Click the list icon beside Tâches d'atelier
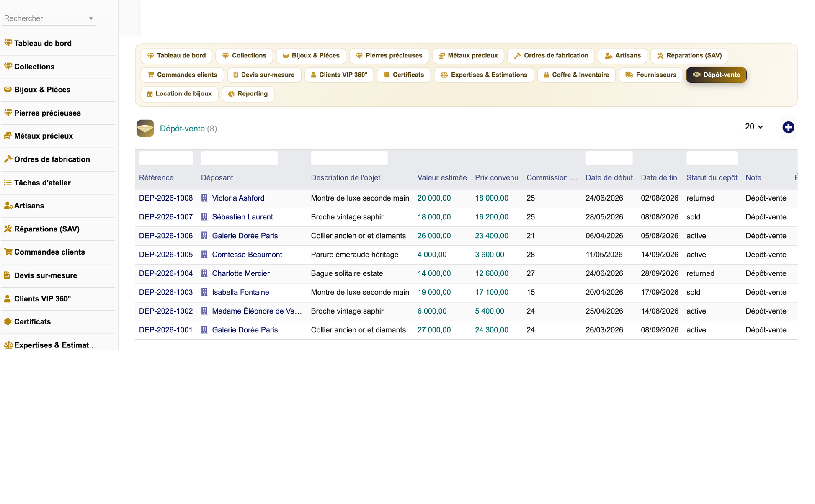 point(8,183)
